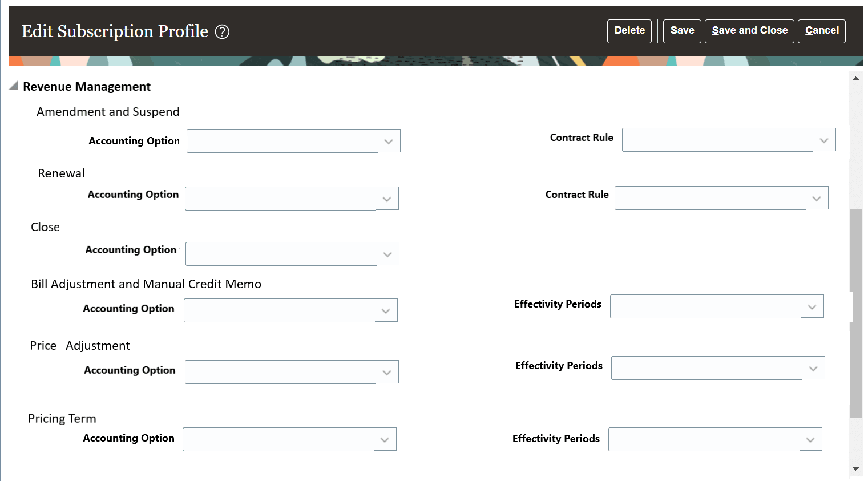Screen dimensions: 868x481
Task: Click the Revenue Management heading
Action: [x=87, y=87]
